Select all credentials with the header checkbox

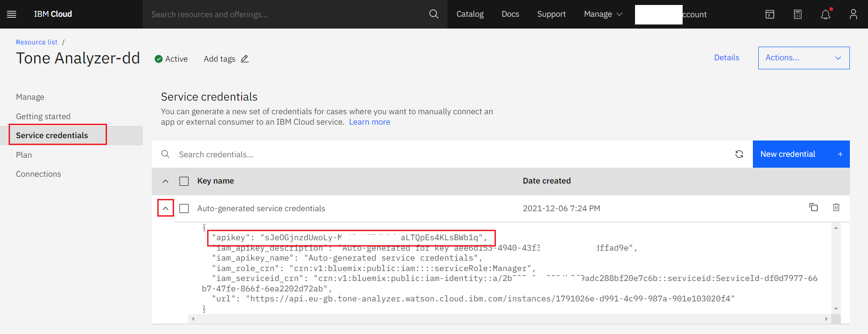coord(184,181)
